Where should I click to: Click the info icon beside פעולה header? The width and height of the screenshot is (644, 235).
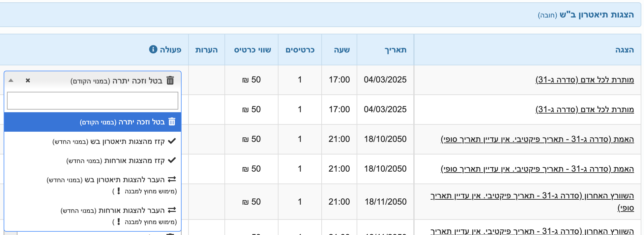(153, 49)
